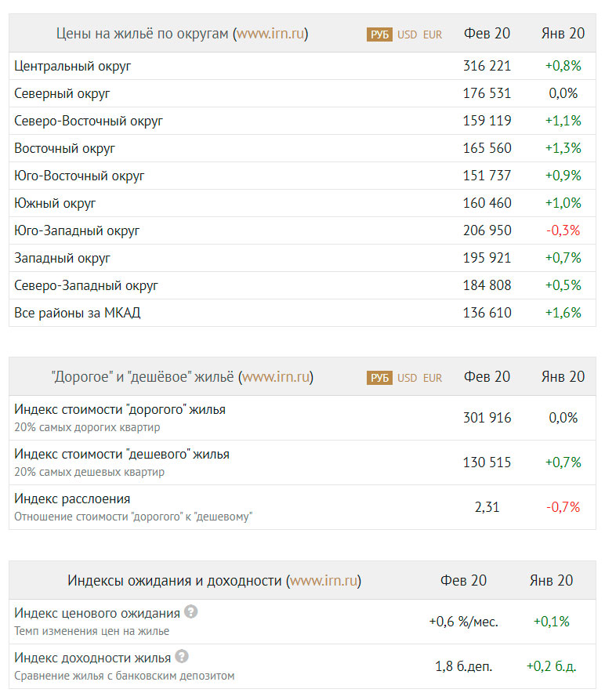Switch district prices table to USD
Viewport: 605px width, 700px height.
408,34
